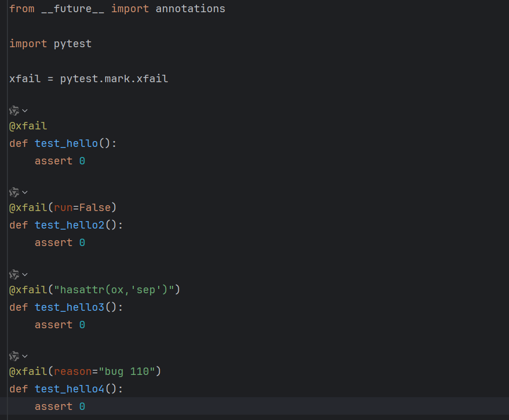The image size is (509, 420).
Task: Click the string "bug 110"
Action: [127, 371]
